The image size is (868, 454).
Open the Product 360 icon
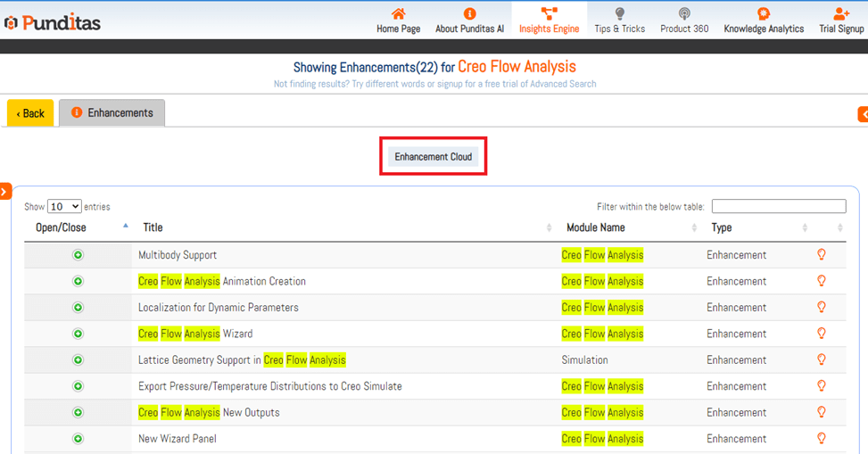click(684, 14)
